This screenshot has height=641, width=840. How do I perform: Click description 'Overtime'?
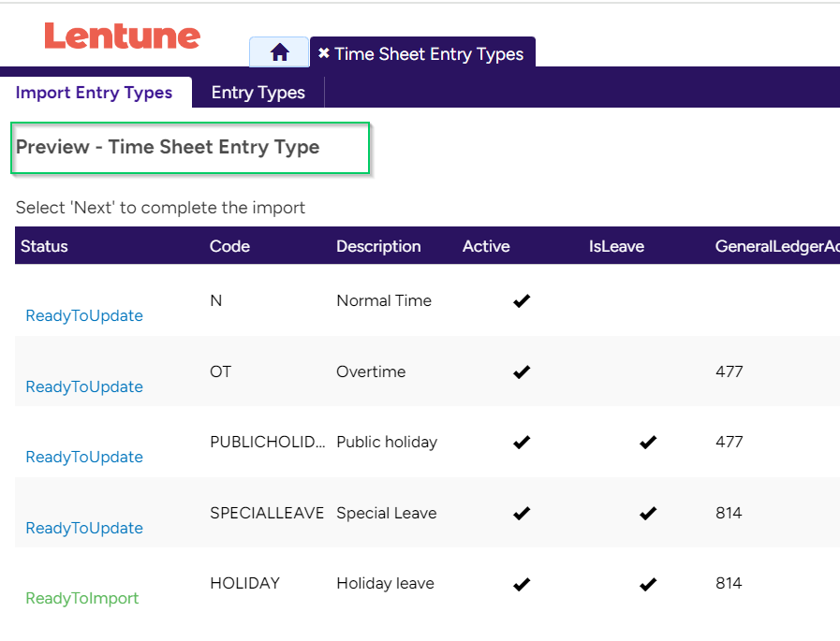coord(371,371)
